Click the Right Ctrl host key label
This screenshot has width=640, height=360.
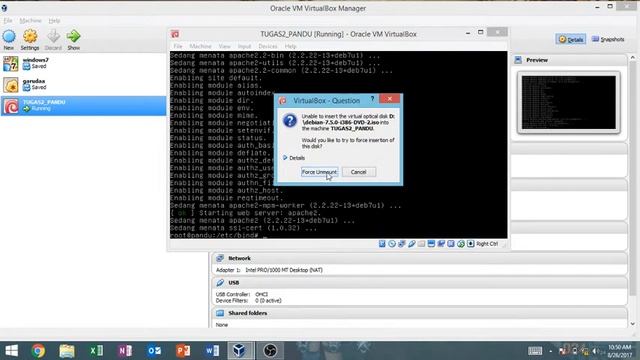click(x=487, y=244)
